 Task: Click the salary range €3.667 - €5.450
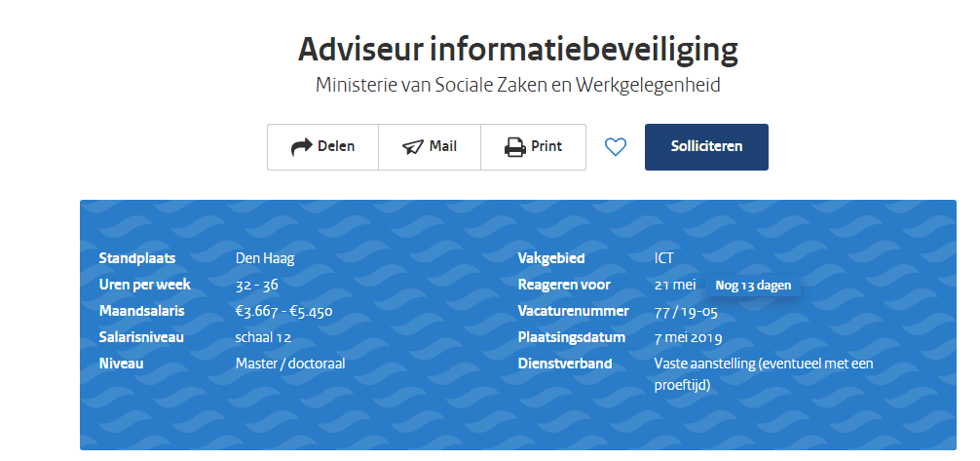click(x=284, y=311)
